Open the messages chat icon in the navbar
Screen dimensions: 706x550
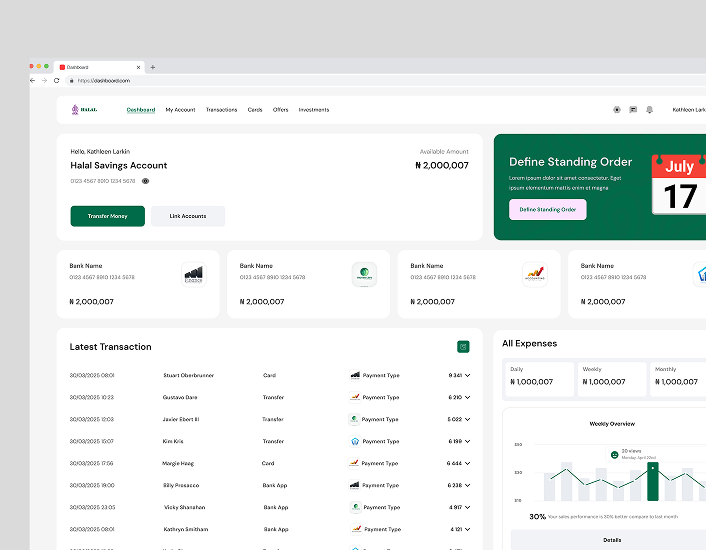[633, 109]
